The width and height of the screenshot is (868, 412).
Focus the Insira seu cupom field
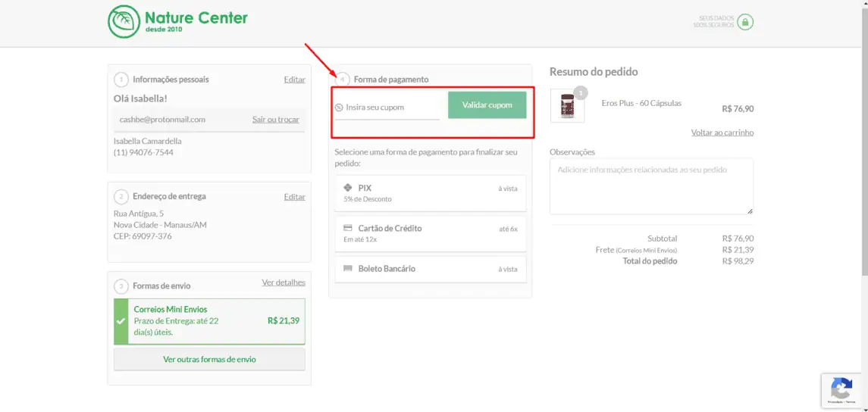[387, 108]
